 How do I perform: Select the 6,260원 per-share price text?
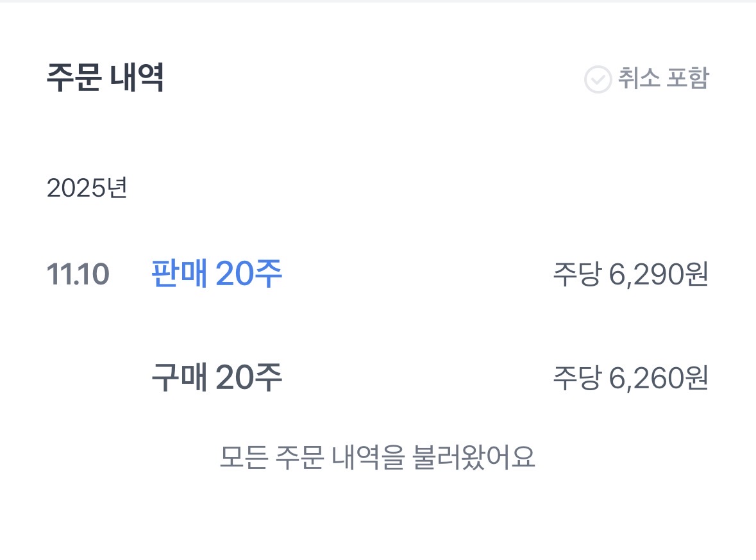(657, 379)
